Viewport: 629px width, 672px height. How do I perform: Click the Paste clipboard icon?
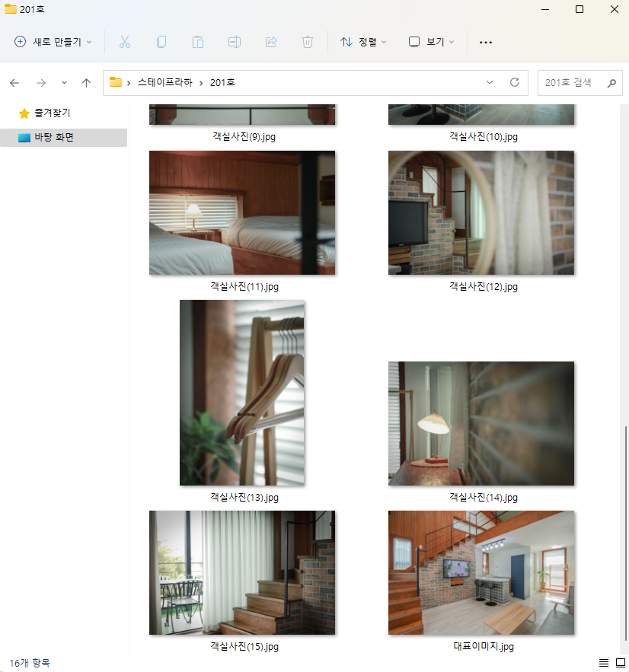pos(198,42)
